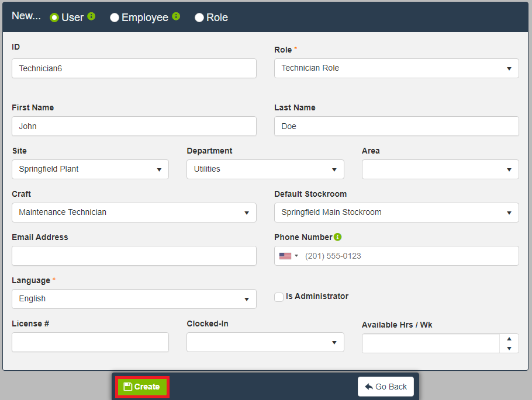Enable the Is Administrator checkbox
The height and width of the screenshot is (400, 532).
(x=279, y=297)
